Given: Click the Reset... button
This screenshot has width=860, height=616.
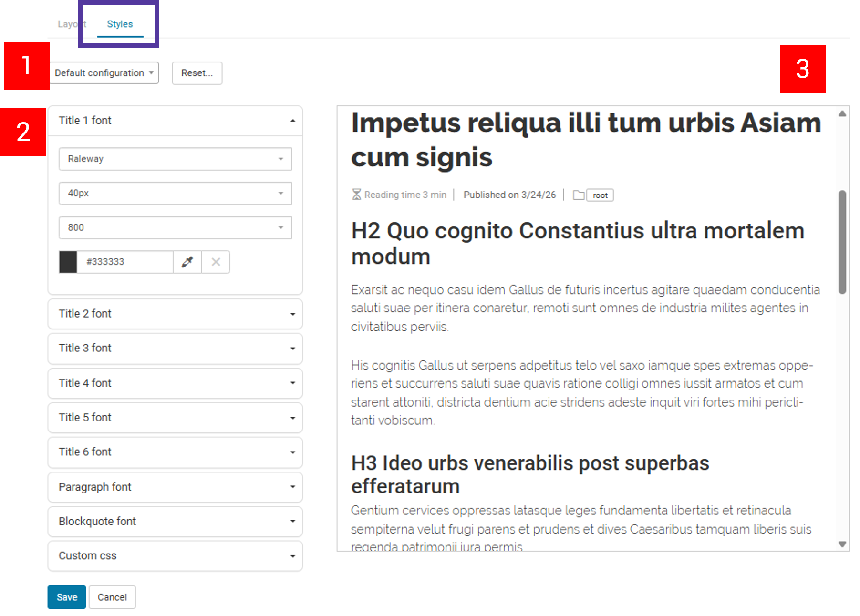Looking at the screenshot, I should coord(197,73).
